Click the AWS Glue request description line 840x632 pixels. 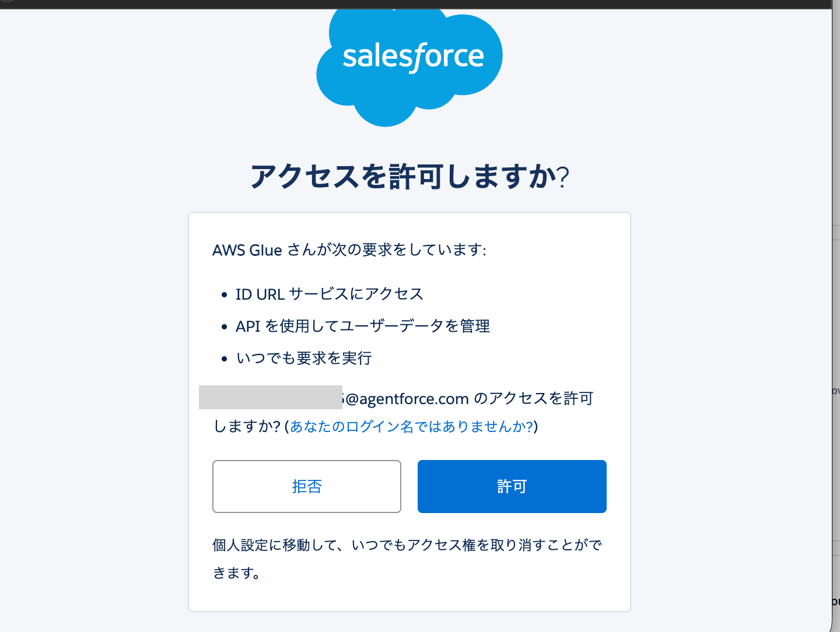tap(349, 250)
